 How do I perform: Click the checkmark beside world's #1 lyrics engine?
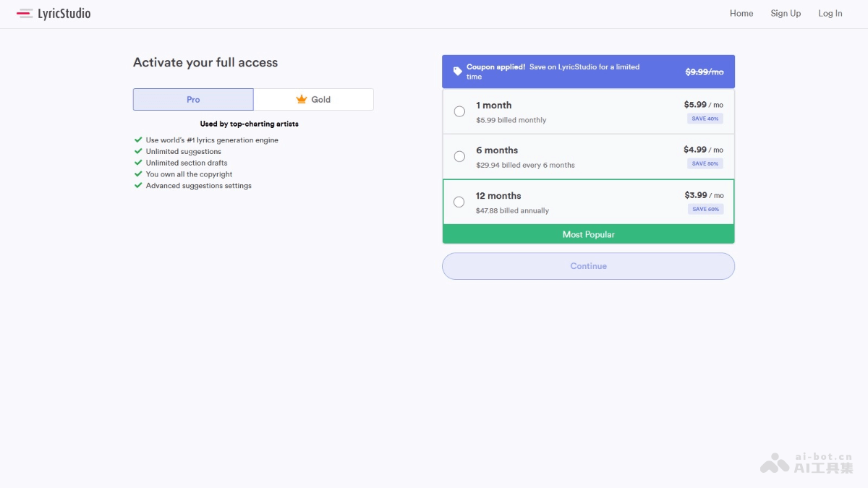(x=138, y=140)
